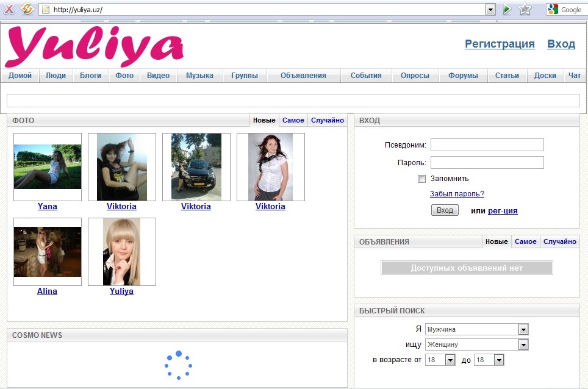Open the Доски menu item
This screenshot has height=389, width=588.
pyautogui.click(x=545, y=76)
